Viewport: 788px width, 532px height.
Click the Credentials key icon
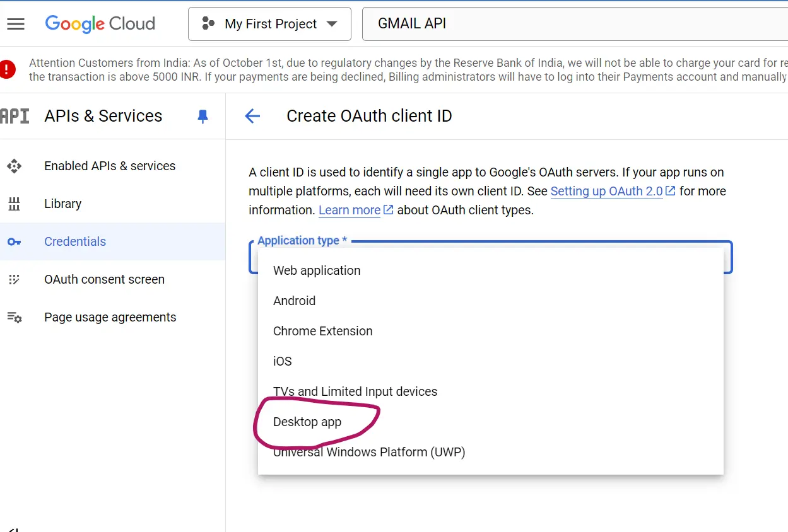click(14, 241)
